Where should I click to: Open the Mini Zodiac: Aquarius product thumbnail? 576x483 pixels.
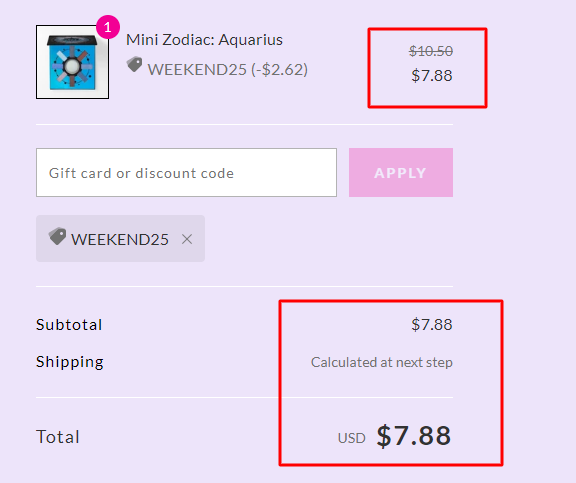click(x=72, y=62)
